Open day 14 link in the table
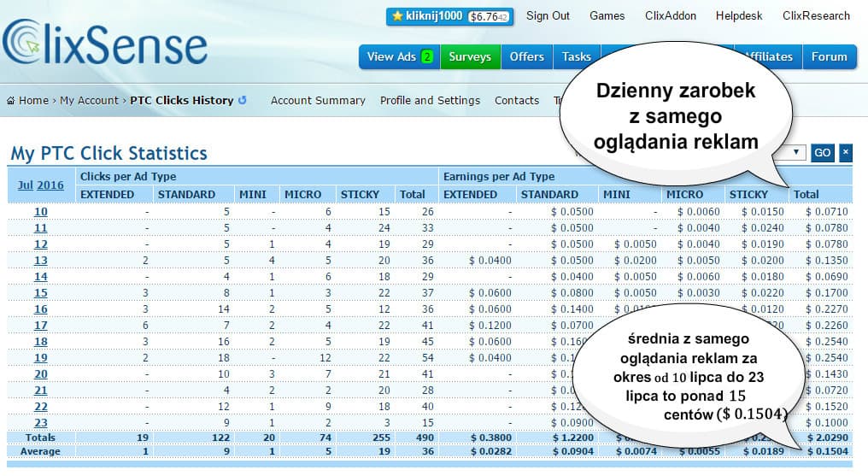This screenshot has width=868, height=476. 41,277
